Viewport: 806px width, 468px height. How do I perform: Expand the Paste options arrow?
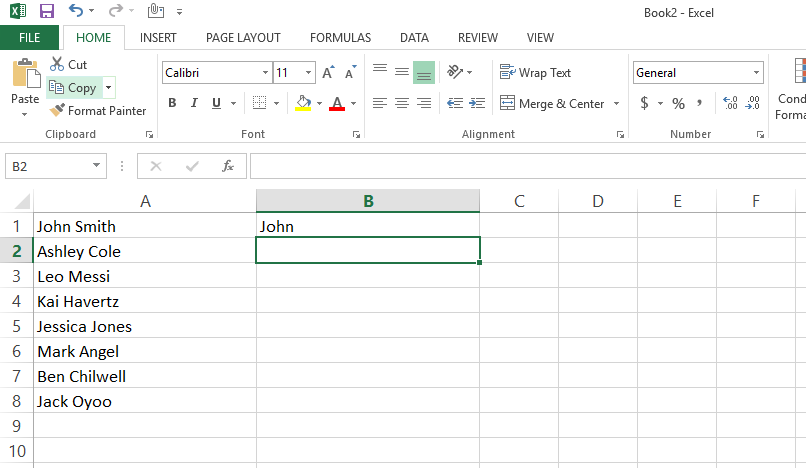(25, 114)
